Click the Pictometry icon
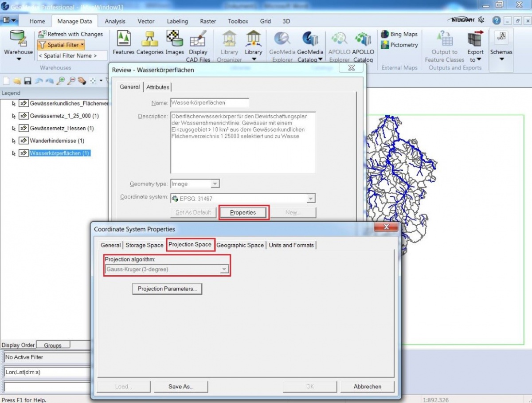Image resolution: width=532 pixels, height=403 pixels. tap(399, 44)
